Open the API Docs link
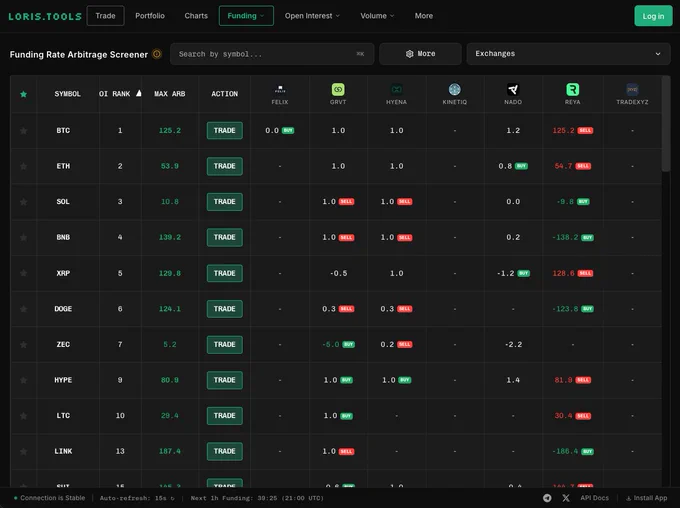Screen dimensions: 680x508 click(x=595, y=498)
